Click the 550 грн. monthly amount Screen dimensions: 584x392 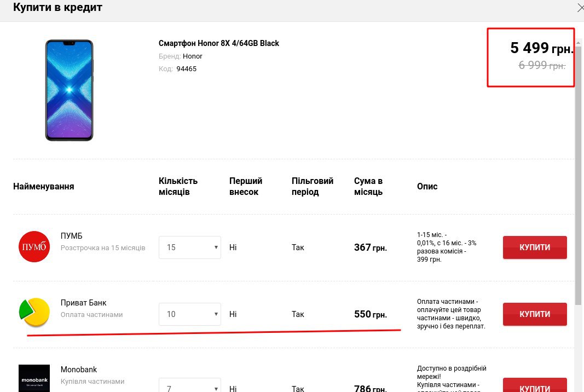tap(371, 314)
